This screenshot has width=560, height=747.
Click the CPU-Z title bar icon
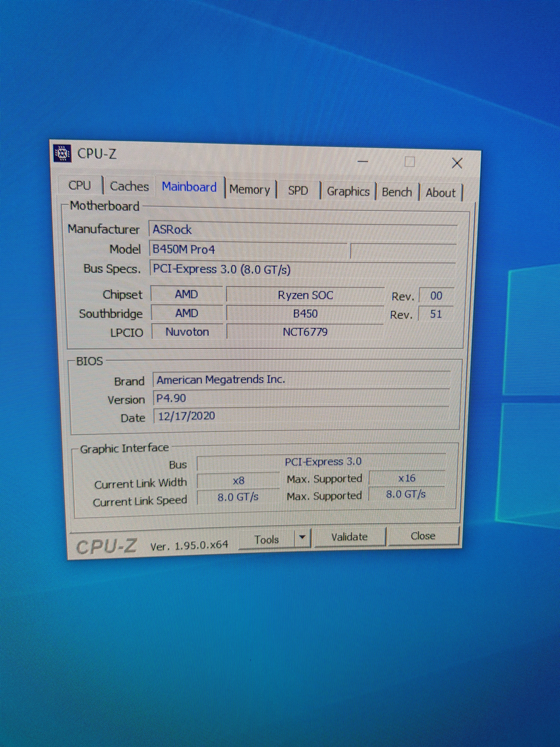(62, 154)
